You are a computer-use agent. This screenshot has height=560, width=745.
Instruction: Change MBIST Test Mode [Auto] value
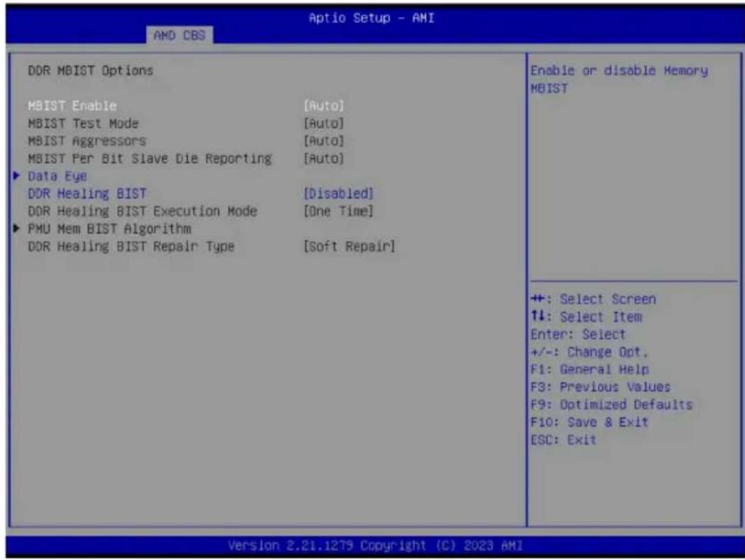coord(323,123)
